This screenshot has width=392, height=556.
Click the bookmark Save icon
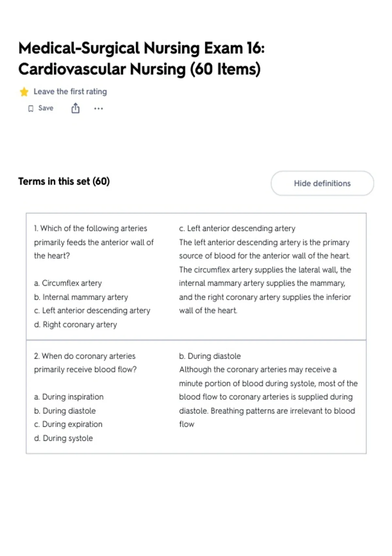pos(31,109)
